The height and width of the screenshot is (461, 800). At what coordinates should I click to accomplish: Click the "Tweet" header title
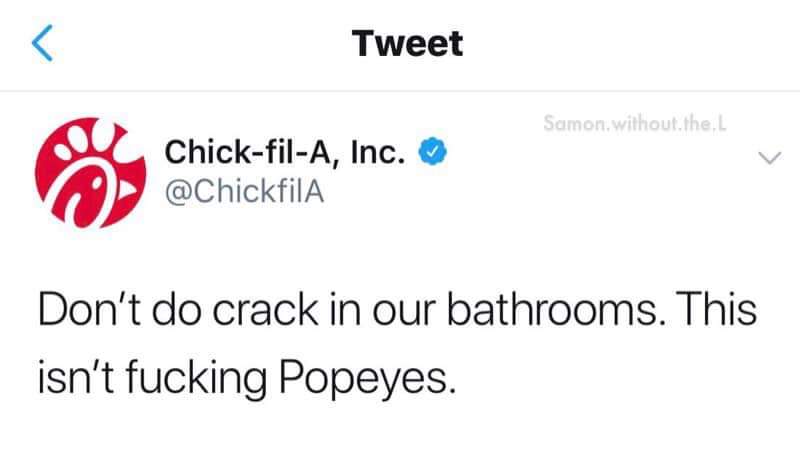tap(408, 43)
